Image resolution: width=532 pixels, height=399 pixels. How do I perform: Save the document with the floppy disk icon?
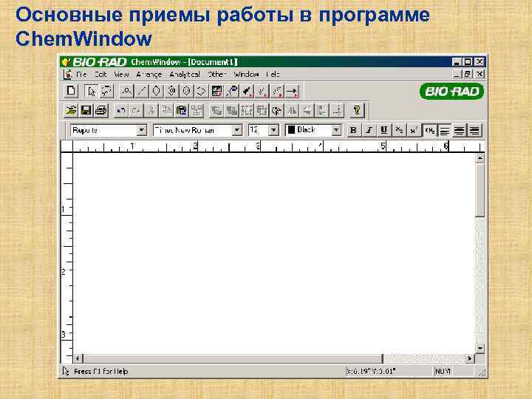(x=86, y=111)
